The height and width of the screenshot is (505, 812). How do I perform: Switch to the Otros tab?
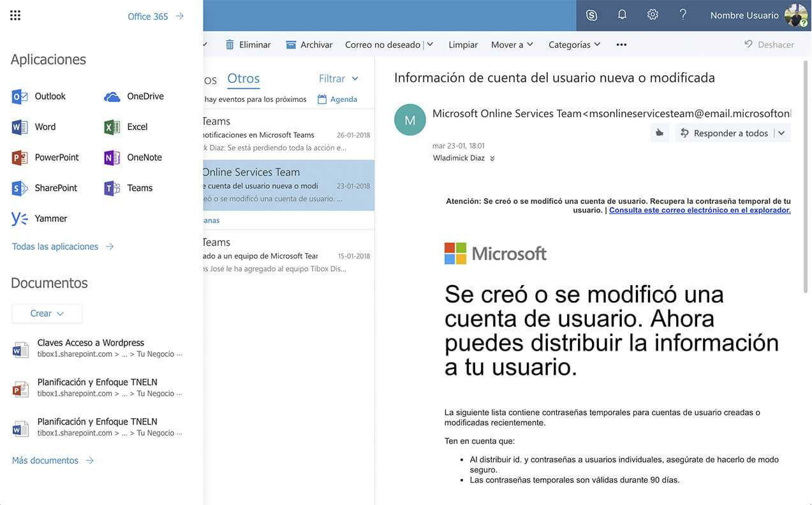pos(244,78)
